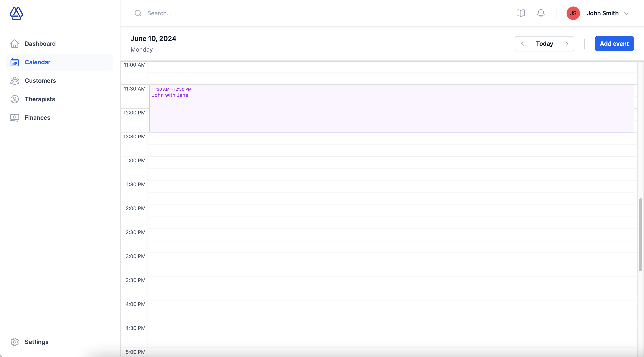This screenshot has height=357, width=644.
Task: Click the app logo icon
Action: pyautogui.click(x=16, y=13)
